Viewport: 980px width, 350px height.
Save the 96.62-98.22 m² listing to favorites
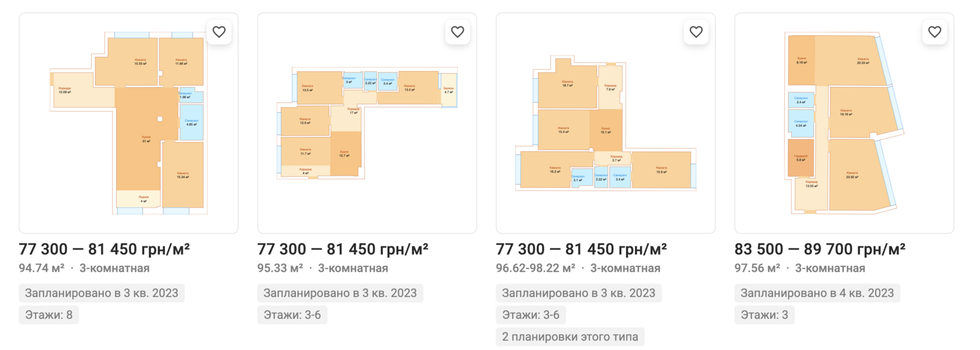pos(696,32)
